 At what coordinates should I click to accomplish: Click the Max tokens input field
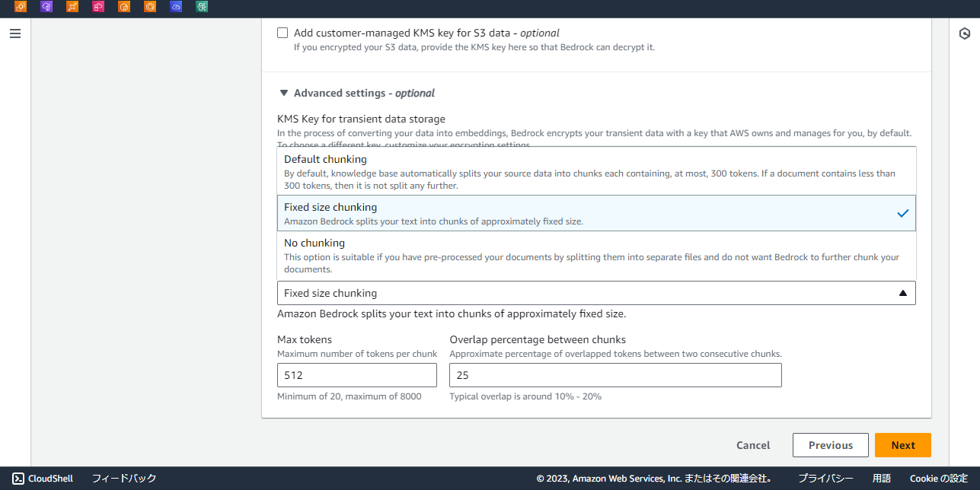click(x=357, y=375)
